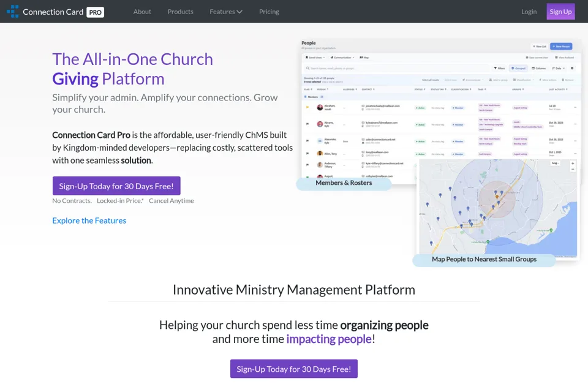This screenshot has width=588, height=392.
Task: Click the Active status badge for Abraham, Jonah
Action: [x=420, y=108]
